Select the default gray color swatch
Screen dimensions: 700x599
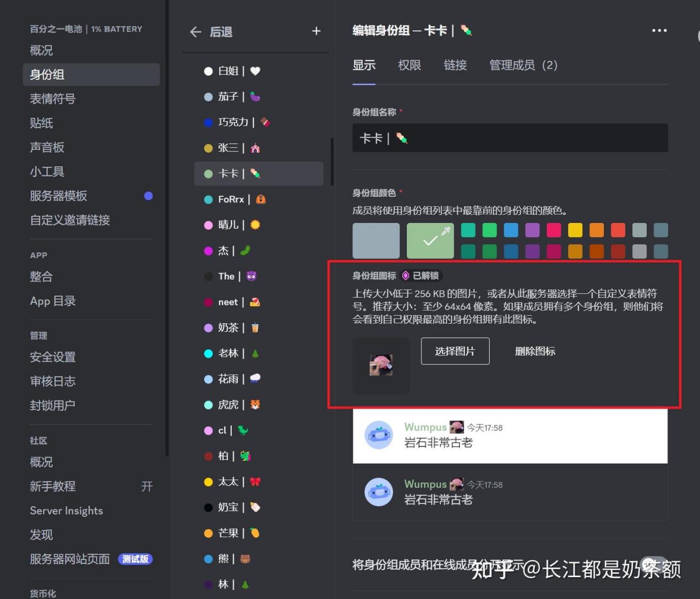click(x=376, y=240)
